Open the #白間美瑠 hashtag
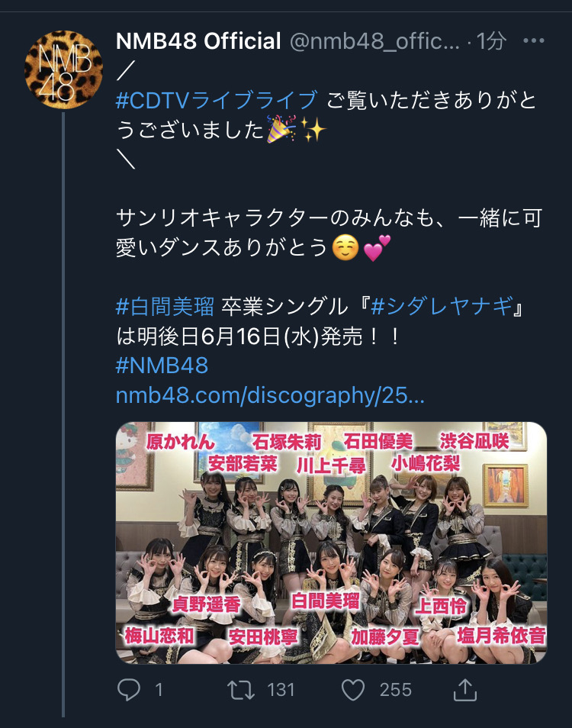572x728 pixels. 165,307
